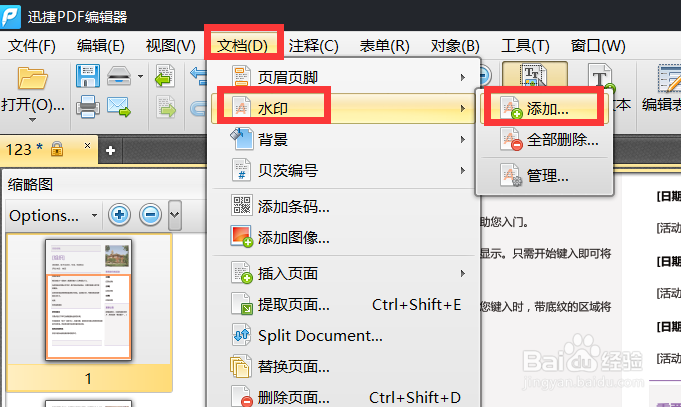Choose 全部删除... watermark option
681x407 pixels.
(544, 140)
